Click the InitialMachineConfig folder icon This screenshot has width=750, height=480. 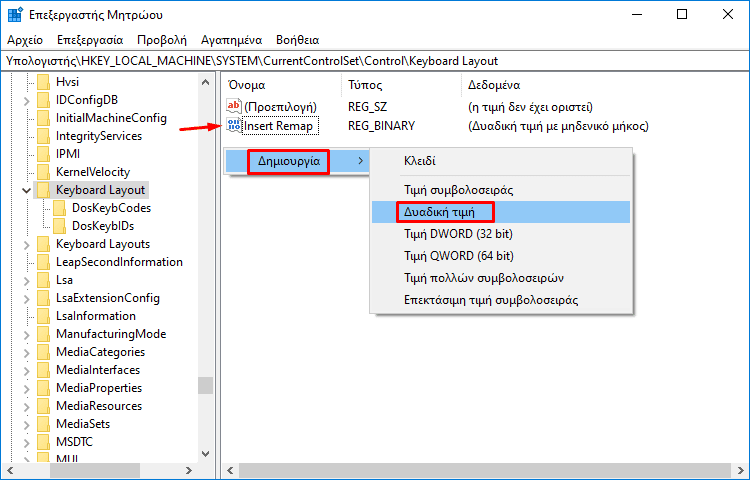tap(44, 118)
